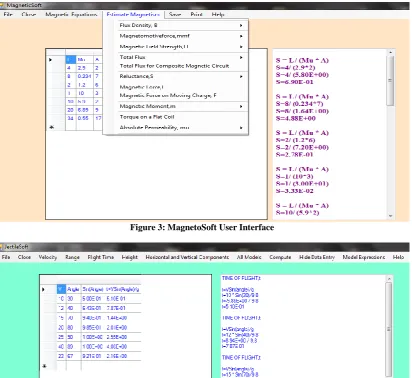Click cell with Mu value 0.55
Image resolution: width=412 pixels, height=378 pixels.
85,118
